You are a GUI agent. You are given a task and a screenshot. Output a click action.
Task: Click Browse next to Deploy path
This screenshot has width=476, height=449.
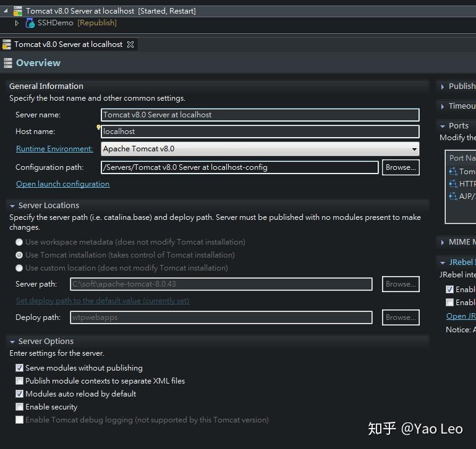coord(401,317)
